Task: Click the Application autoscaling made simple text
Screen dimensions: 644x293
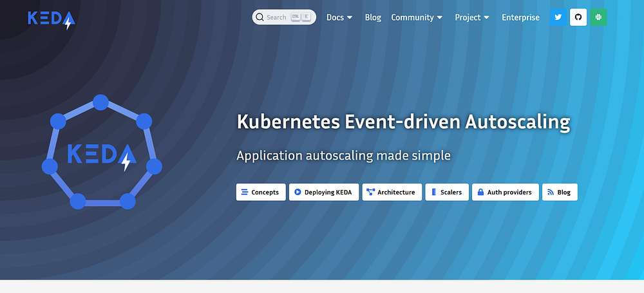Action: point(343,156)
